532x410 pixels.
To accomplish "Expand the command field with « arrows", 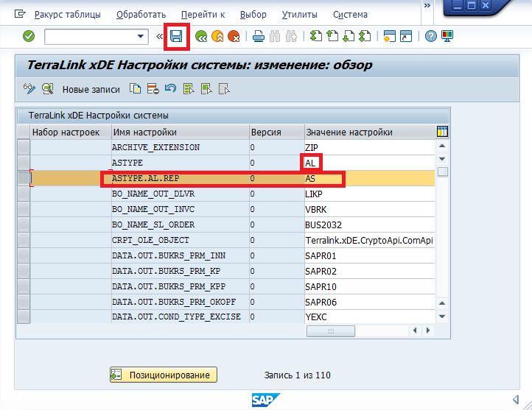I will (160, 36).
